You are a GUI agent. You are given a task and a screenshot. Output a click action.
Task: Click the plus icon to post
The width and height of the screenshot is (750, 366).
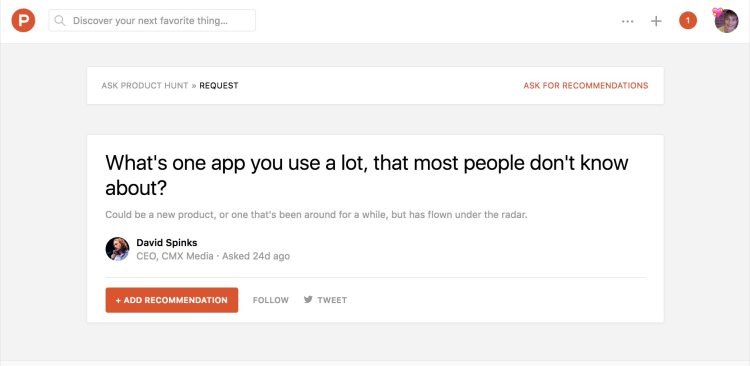(656, 21)
